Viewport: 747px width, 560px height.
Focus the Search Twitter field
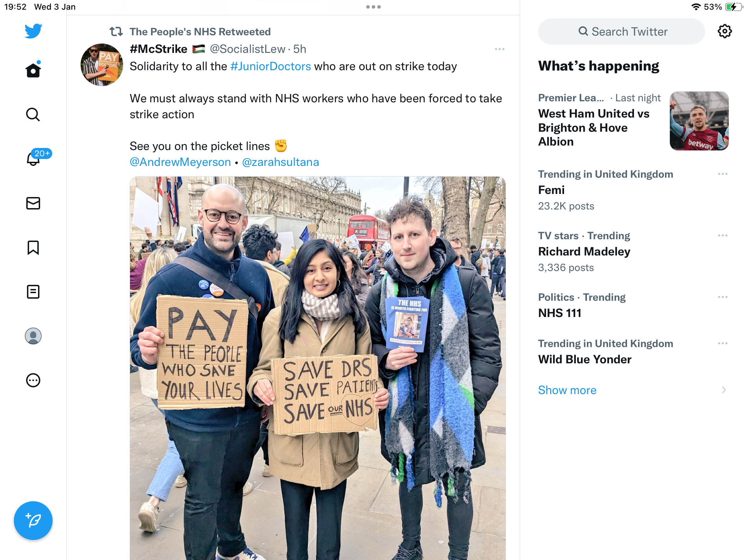pyautogui.click(x=621, y=31)
